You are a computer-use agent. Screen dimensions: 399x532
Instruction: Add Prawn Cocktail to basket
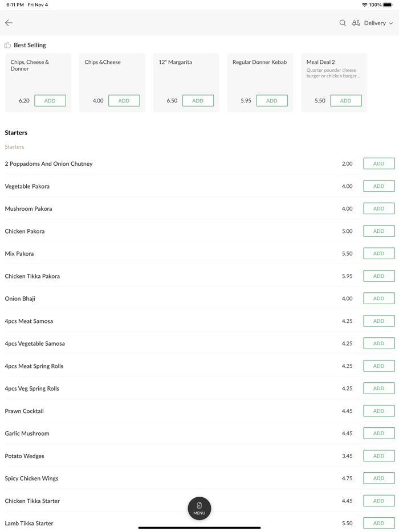pos(379,411)
